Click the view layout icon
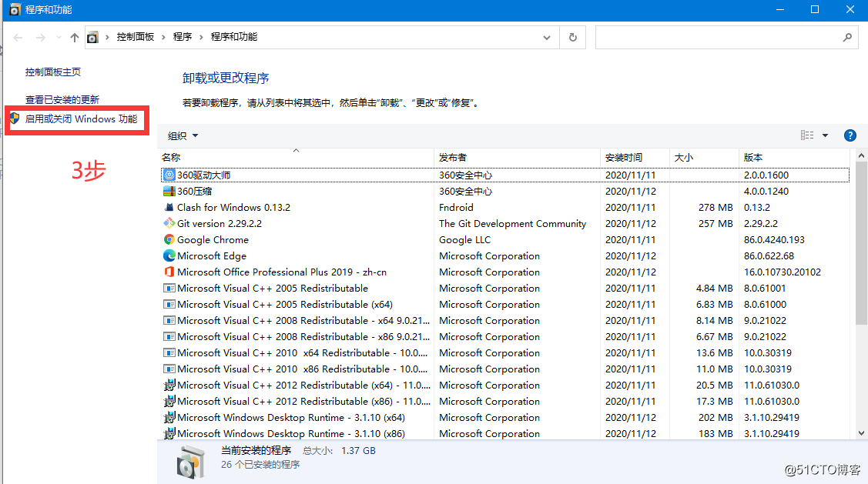Image resolution: width=868 pixels, height=484 pixels. [x=807, y=135]
